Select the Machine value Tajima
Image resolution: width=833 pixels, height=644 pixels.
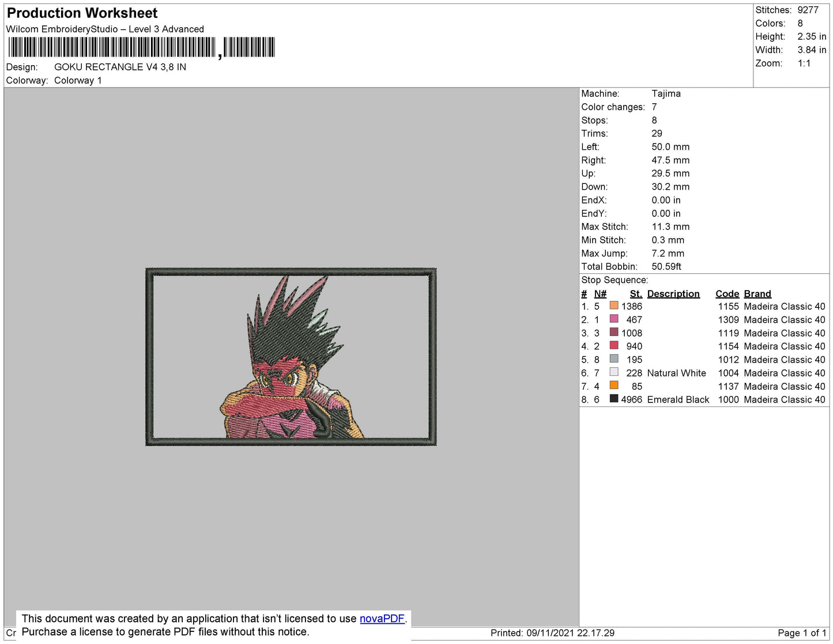tap(666, 93)
